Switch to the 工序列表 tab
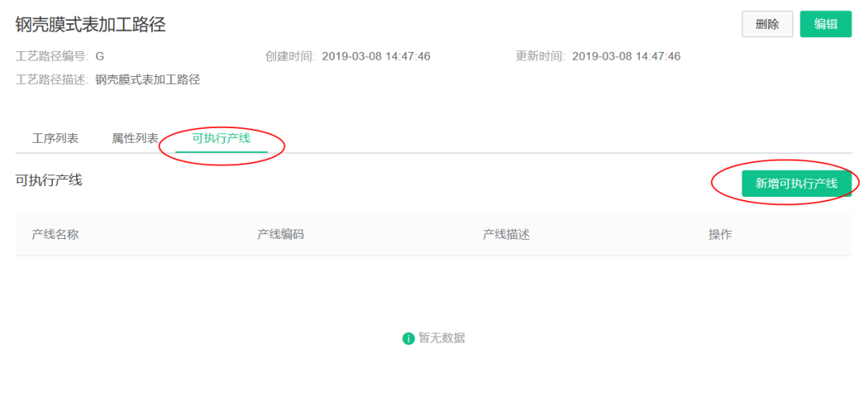 (x=55, y=138)
